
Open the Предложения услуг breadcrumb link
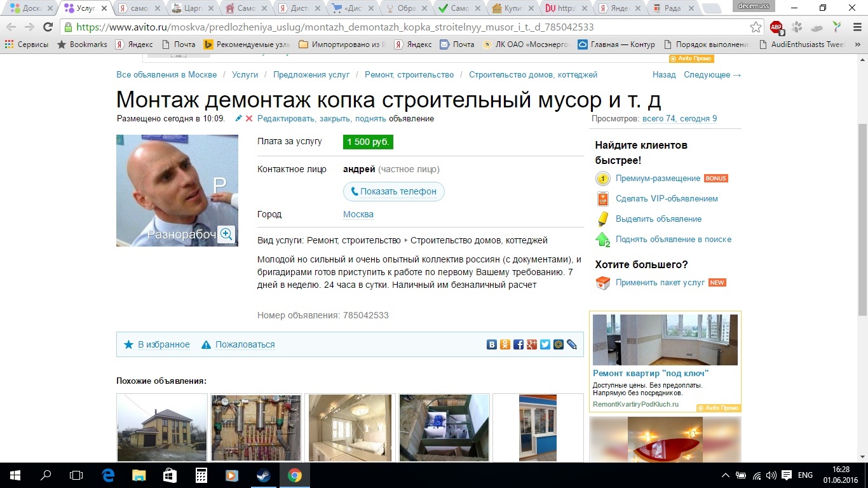[311, 75]
